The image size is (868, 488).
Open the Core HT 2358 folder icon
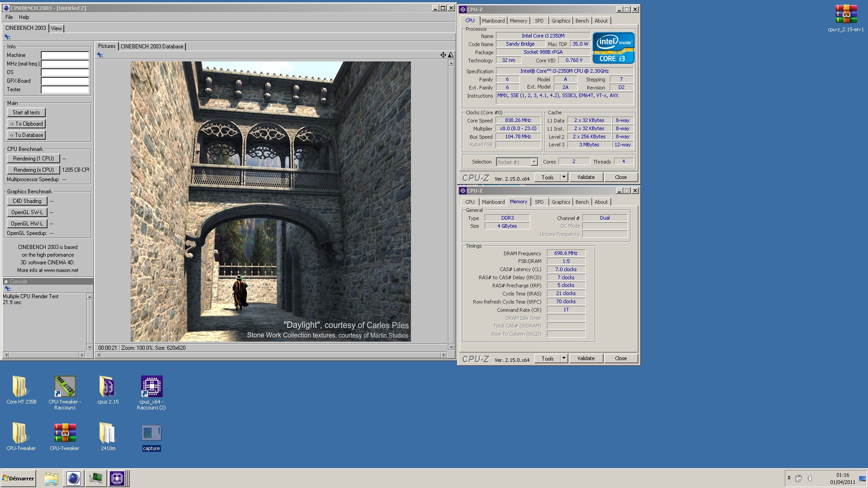(21, 388)
